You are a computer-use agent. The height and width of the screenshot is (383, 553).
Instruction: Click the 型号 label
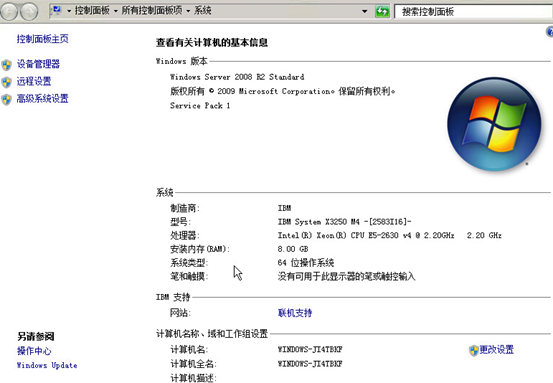(x=180, y=222)
